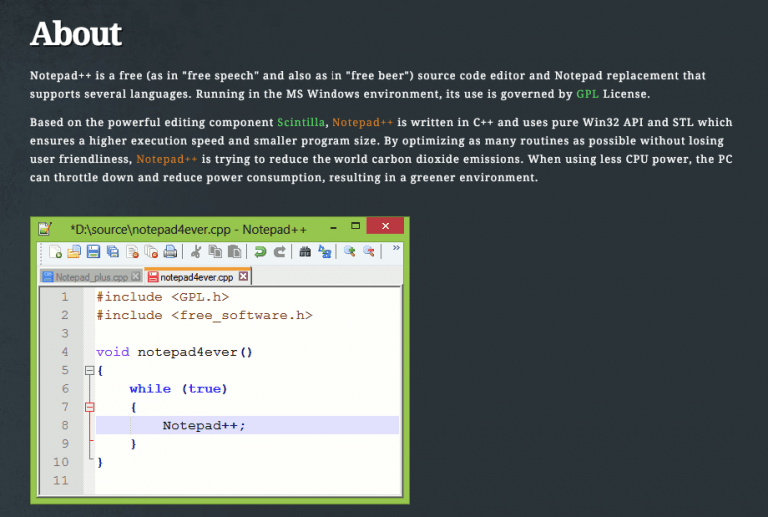Click the highlighted Notepad++; code line
Viewport: 768px width, 517px height.
point(204,425)
